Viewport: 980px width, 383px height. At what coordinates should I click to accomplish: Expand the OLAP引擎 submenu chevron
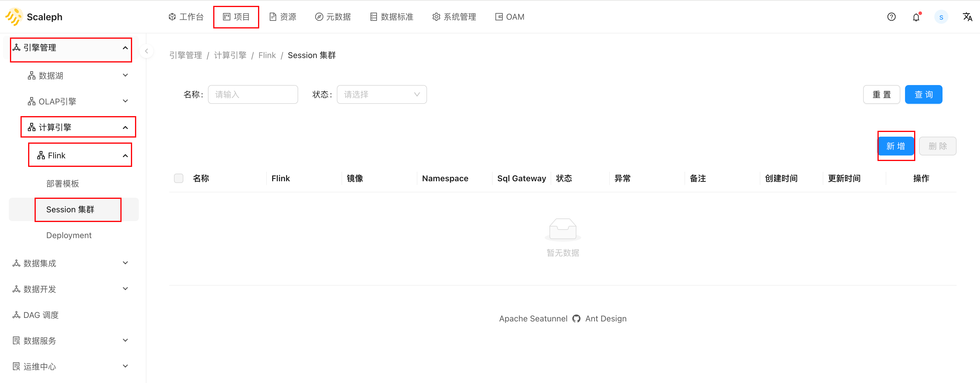pyautogui.click(x=125, y=101)
